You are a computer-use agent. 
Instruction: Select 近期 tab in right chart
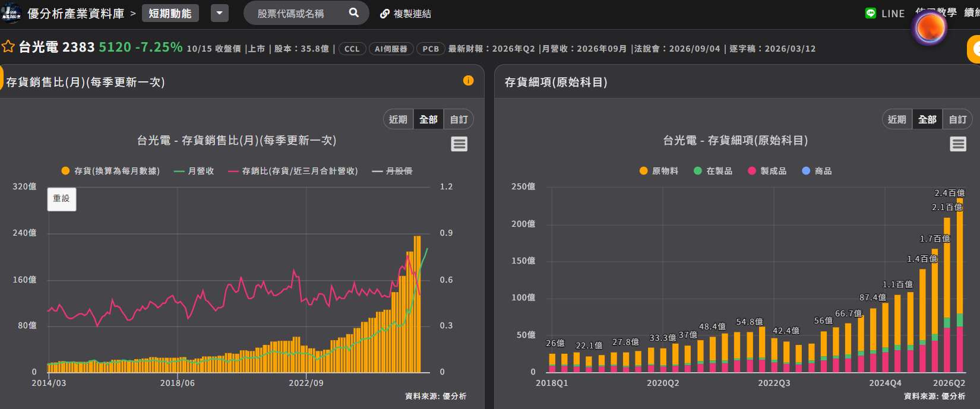pos(897,119)
